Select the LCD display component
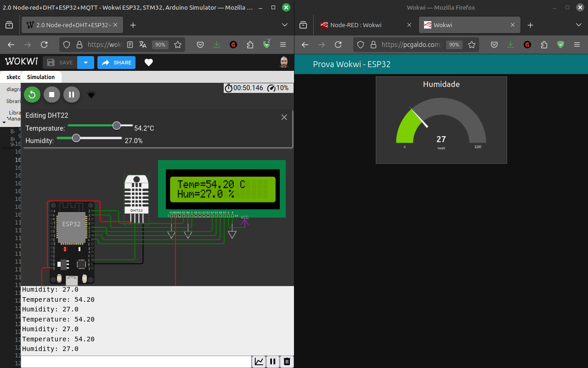Screen dimensions: 588x368 (x=222, y=189)
